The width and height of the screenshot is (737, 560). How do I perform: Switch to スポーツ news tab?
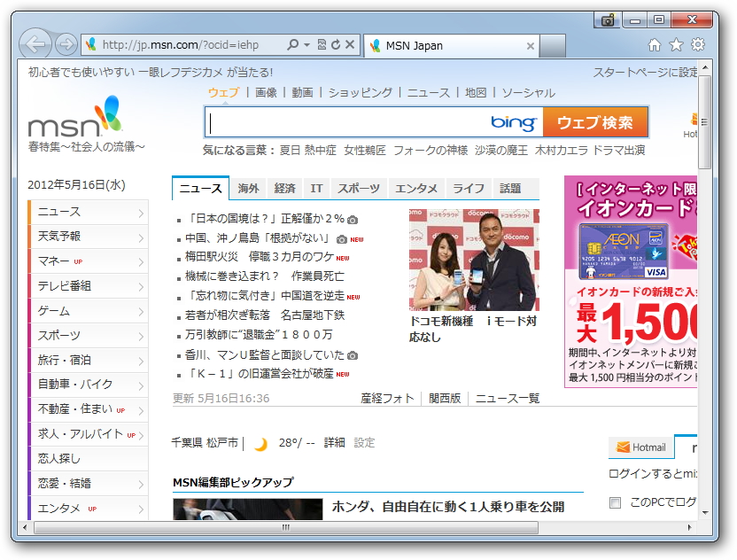(x=359, y=189)
